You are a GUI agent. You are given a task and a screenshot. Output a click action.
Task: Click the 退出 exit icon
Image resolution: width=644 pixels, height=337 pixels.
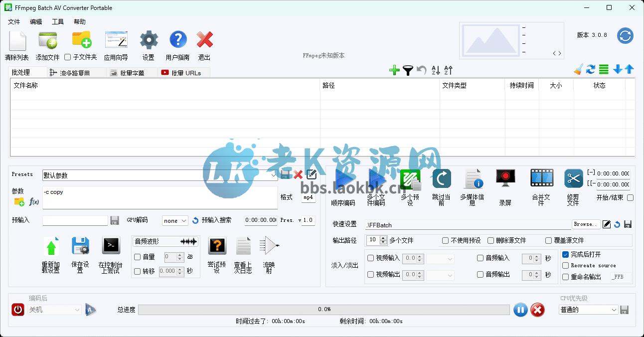click(x=205, y=40)
